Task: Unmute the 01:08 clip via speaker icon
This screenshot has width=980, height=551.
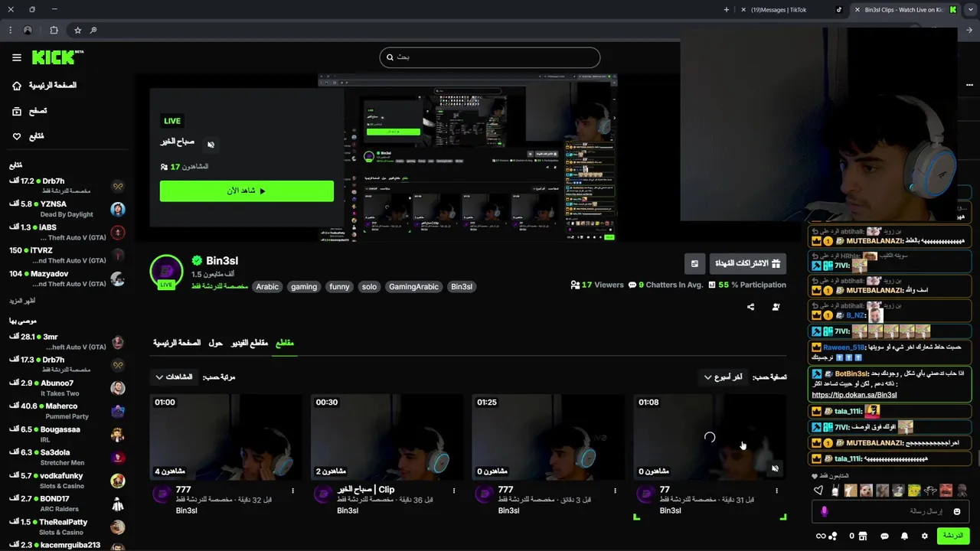Action: pos(775,468)
